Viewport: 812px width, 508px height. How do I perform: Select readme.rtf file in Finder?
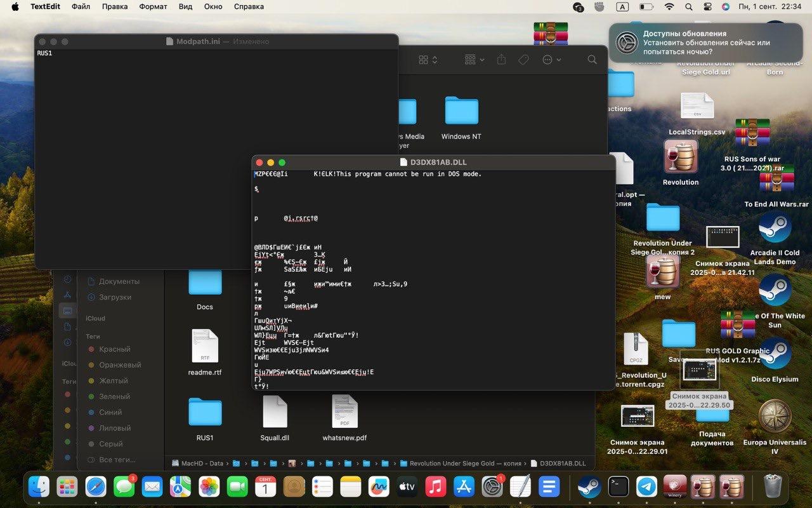[205, 352]
